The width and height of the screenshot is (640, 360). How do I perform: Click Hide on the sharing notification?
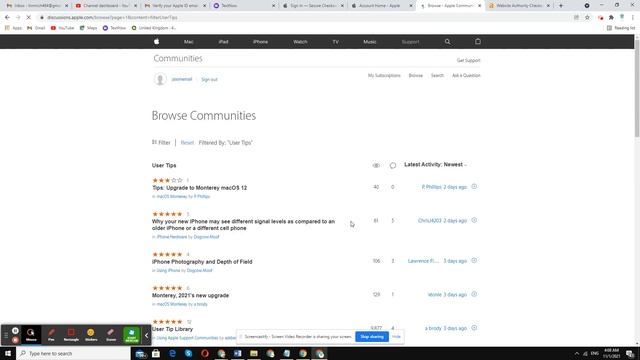tap(396, 337)
